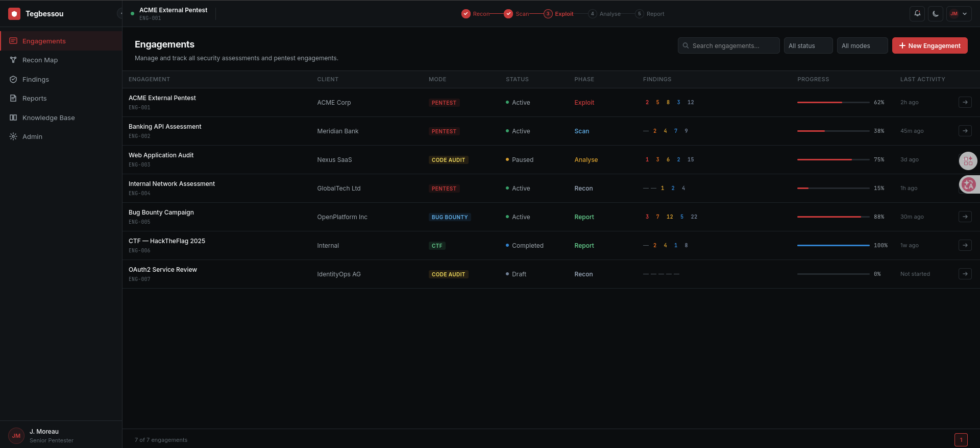980x448 pixels.
Task: Select the Report step in phase tracker
Action: 650,14
